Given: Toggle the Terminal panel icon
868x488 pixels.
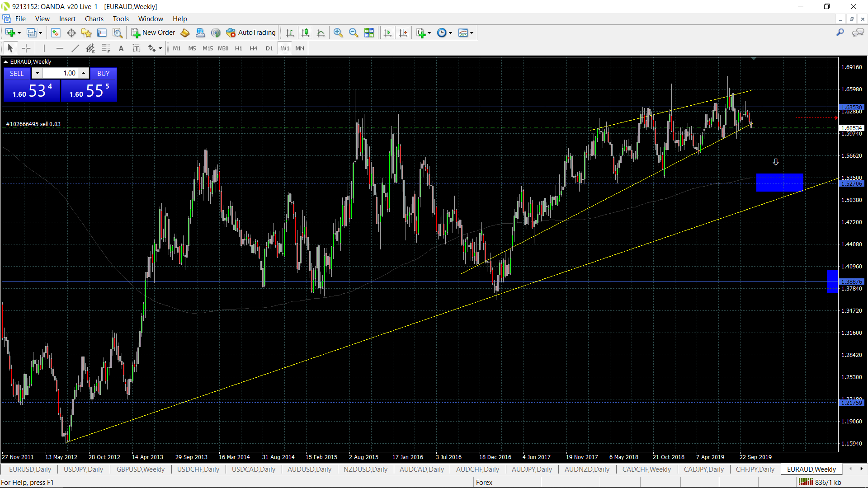Looking at the screenshot, I should pos(102,33).
